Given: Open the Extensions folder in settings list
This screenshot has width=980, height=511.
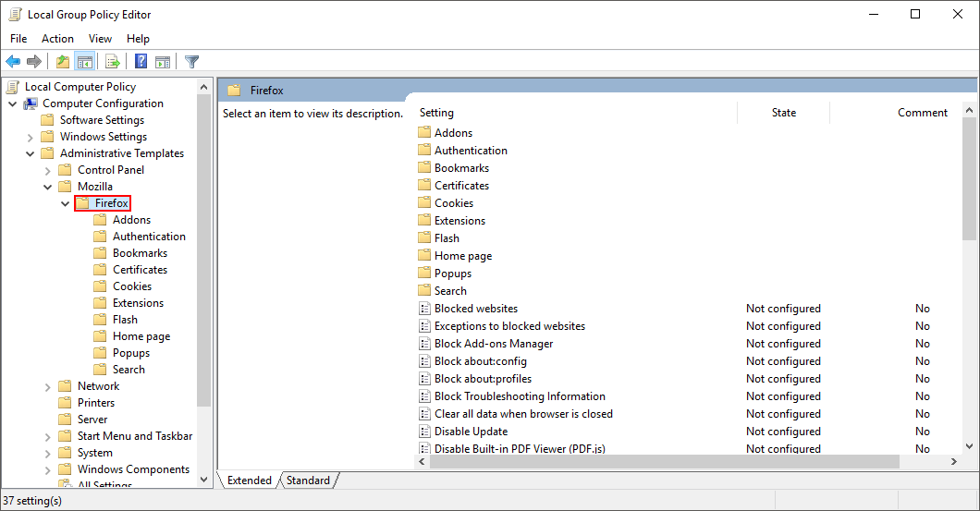Looking at the screenshot, I should [460, 221].
